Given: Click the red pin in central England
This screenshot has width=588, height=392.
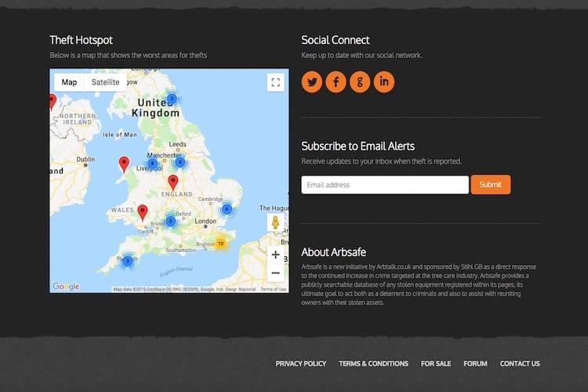Looking at the screenshot, I should coord(173,183).
